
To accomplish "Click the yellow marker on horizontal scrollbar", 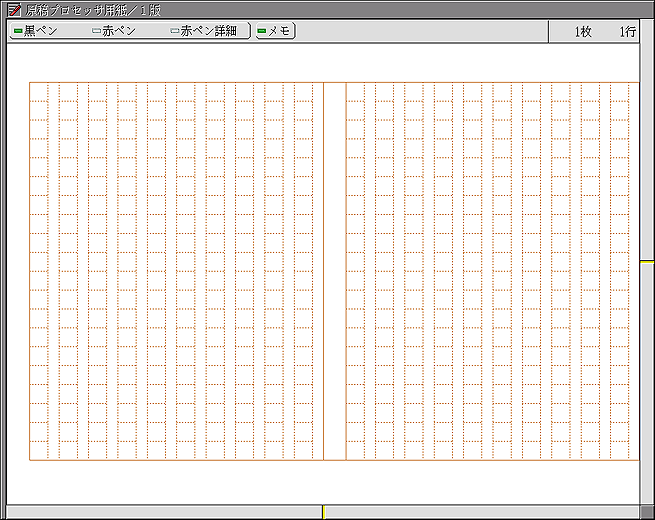I will [323, 512].
